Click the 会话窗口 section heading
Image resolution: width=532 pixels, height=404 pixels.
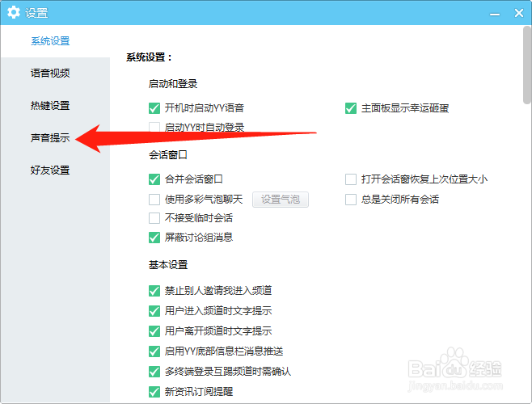[168, 155]
